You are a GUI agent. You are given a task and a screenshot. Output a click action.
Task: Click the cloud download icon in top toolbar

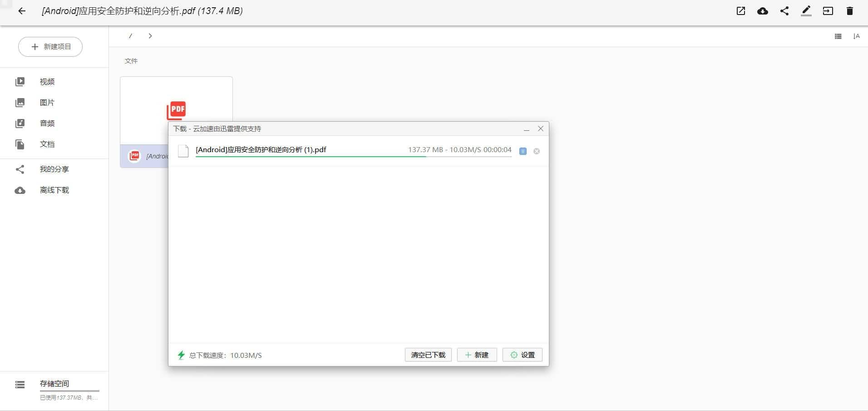click(x=763, y=11)
